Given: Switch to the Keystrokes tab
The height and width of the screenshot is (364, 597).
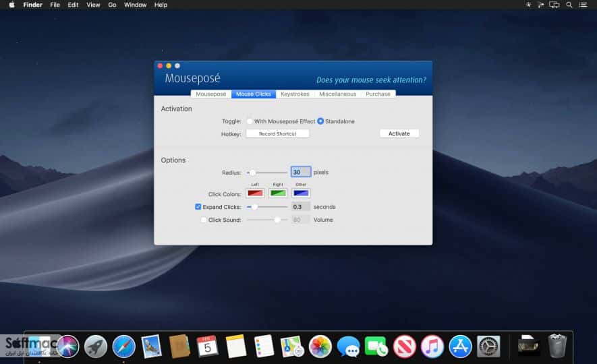Looking at the screenshot, I should [x=295, y=94].
